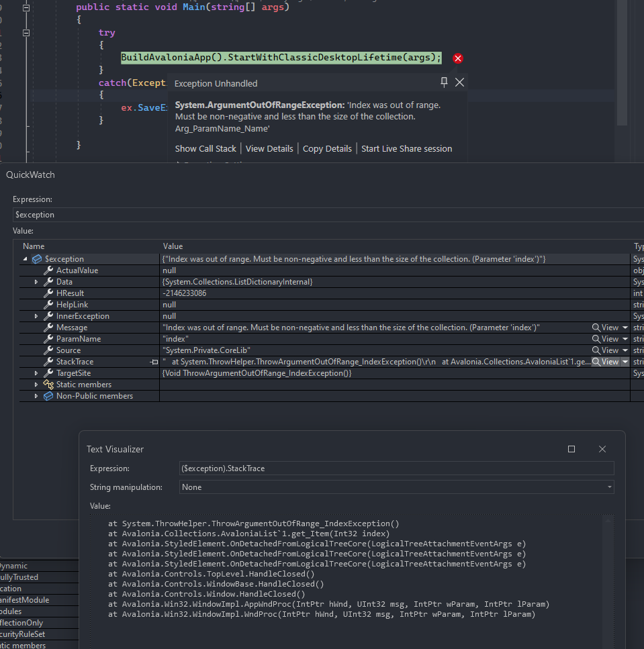Click the red error icon beside the highlighted code line
Image resolution: width=644 pixels, height=649 pixels.
[x=457, y=58]
